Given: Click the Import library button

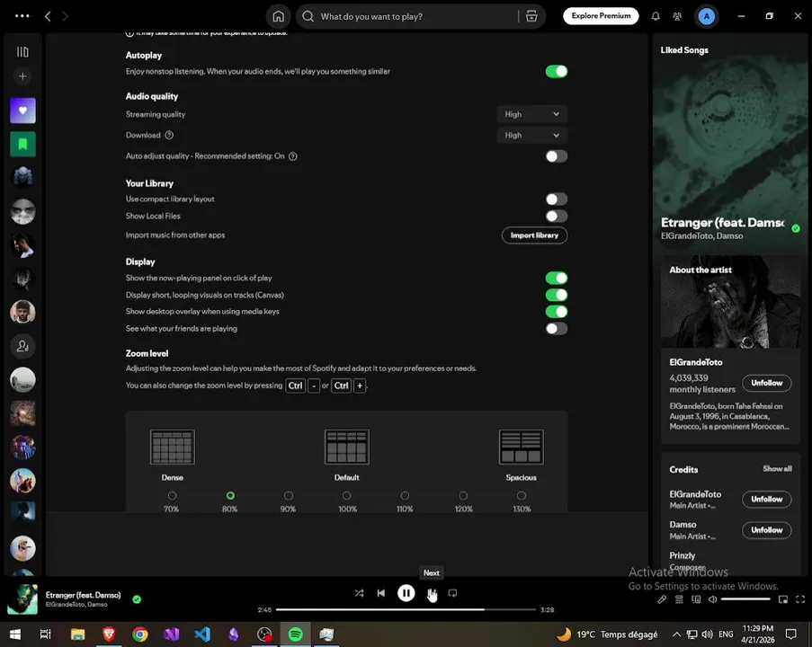Looking at the screenshot, I should tap(534, 235).
